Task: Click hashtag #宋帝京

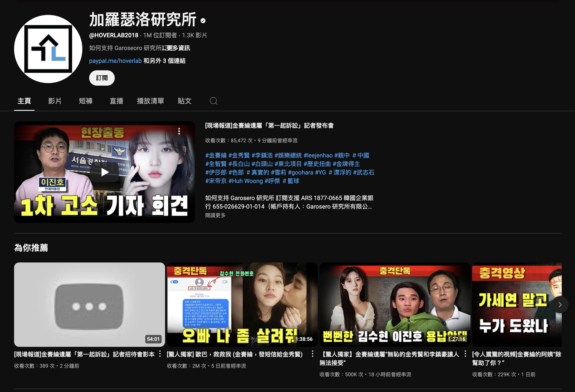Action: click(216, 181)
